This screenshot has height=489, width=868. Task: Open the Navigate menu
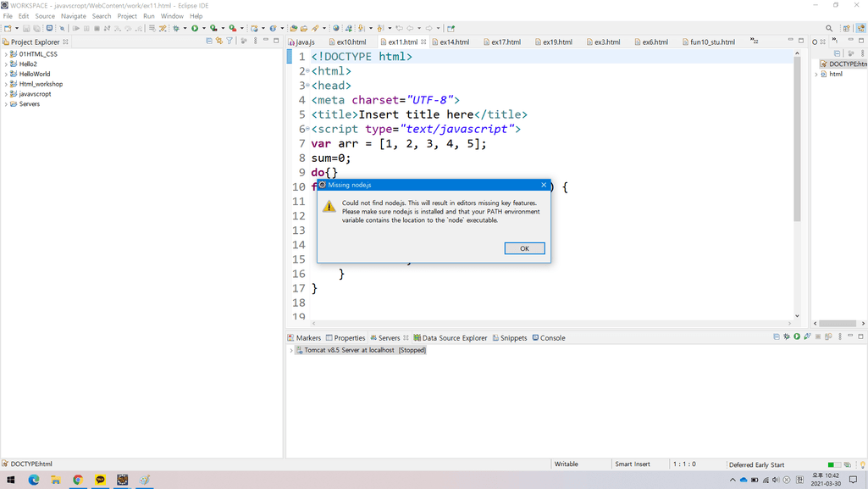(x=73, y=16)
